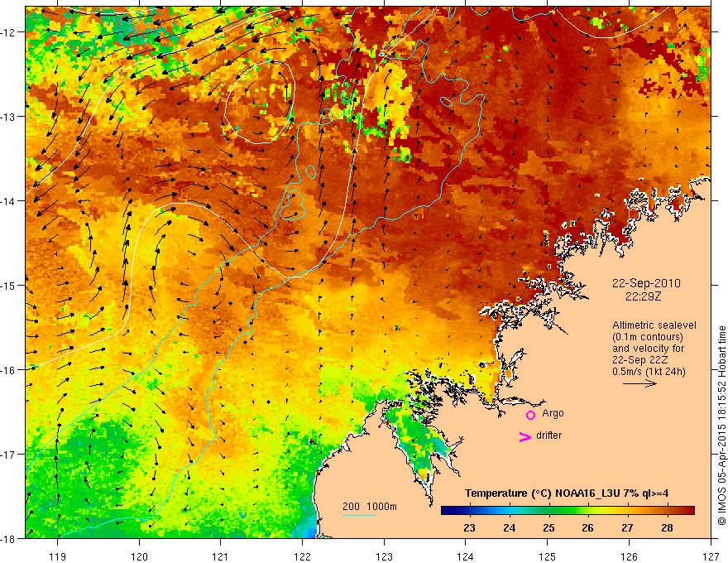Image resolution: width=728 pixels, height=563 pixels.
Task: Click the 27 value on the temperature scale
Action: tap(627, 527)
